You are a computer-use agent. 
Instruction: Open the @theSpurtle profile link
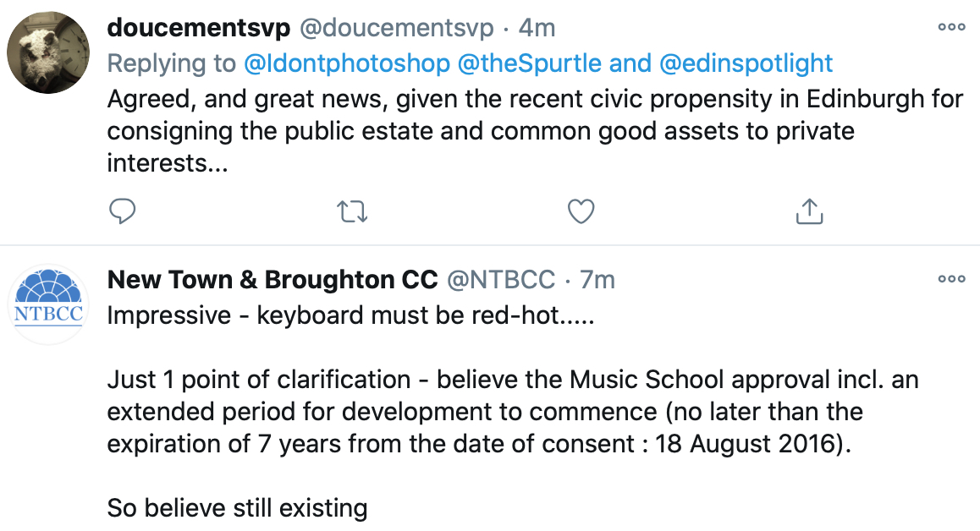[x=530, y=63]
